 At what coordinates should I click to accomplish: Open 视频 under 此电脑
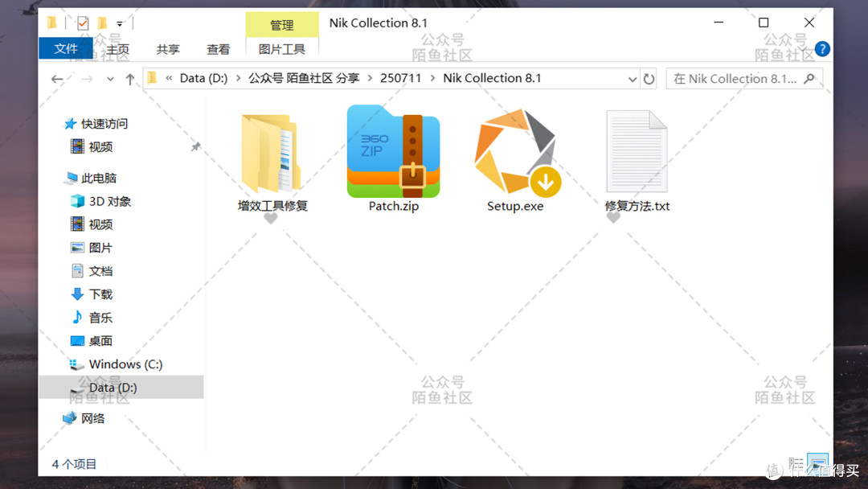tap(92, 224)
